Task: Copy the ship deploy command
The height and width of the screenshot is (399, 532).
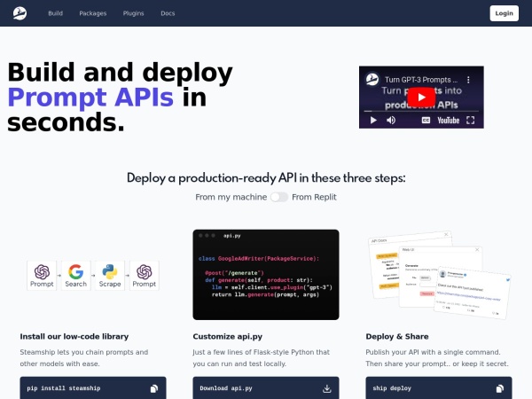Action: coord(499,388)
